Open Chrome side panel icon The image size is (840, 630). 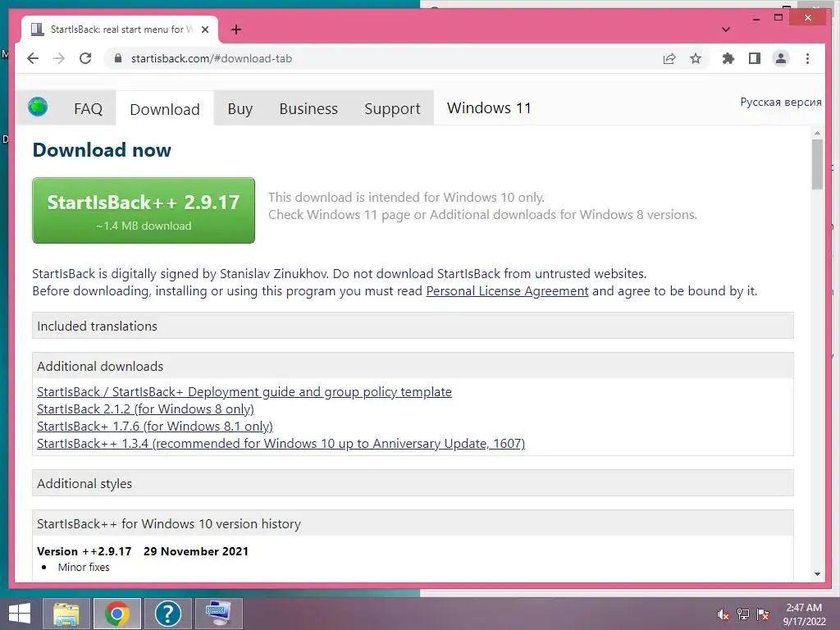(755, 58)
